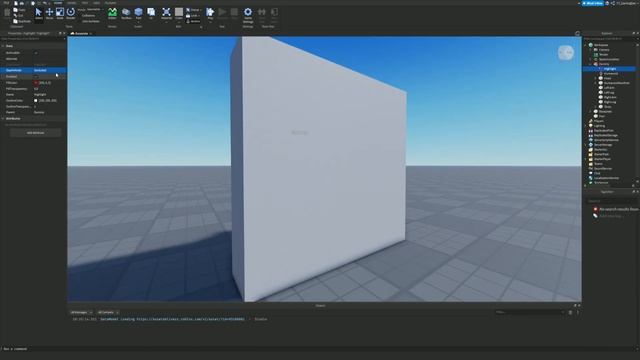Choose the Move tool
Viewport: 640px width, 360px height.
pyautogui.click(x=49, y=13)
